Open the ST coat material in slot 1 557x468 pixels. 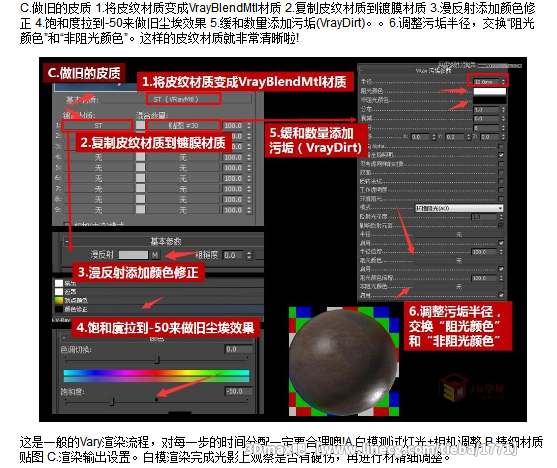pyautogui.click(x=98, y=125)
